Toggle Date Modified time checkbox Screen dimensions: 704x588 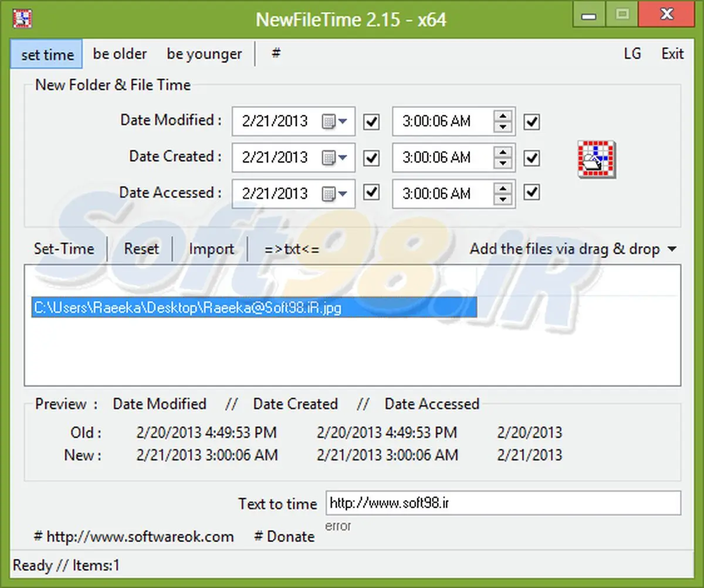[x=532, y=122]
